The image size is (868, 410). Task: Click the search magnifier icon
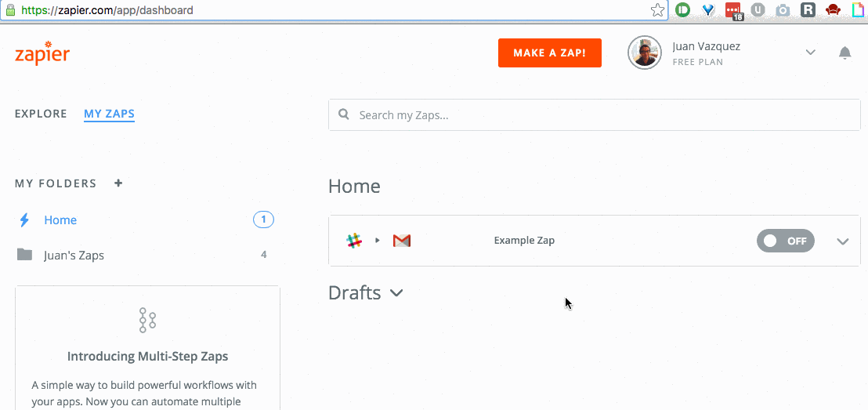click(x=344, y=114)
